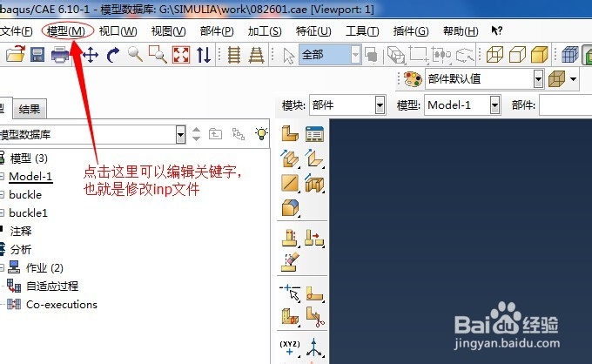Click the tree up-down stepper arrows
592x364 pixels.
pyautogui.click(x=196, y=134)
